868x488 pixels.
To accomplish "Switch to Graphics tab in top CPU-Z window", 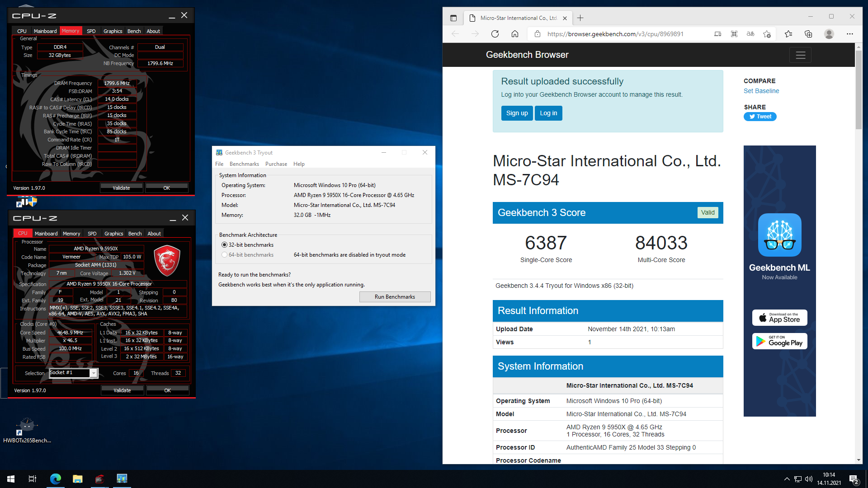I will click(x=113, y=31).
